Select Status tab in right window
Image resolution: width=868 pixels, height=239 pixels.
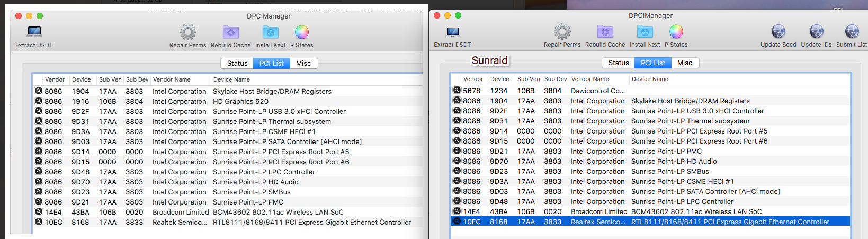(619, 63)
